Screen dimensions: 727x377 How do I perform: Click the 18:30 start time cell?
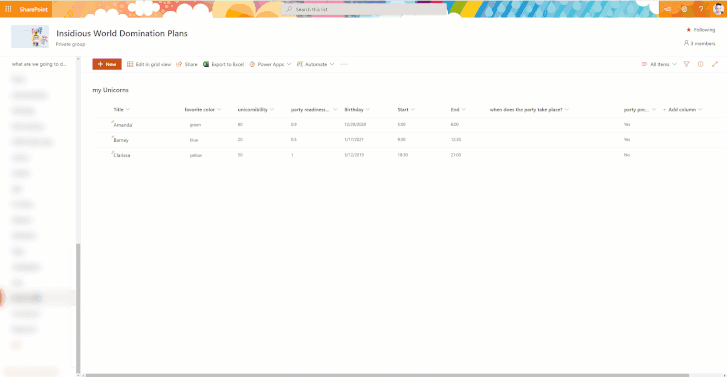pyautogui.click(x=402, y=155)
